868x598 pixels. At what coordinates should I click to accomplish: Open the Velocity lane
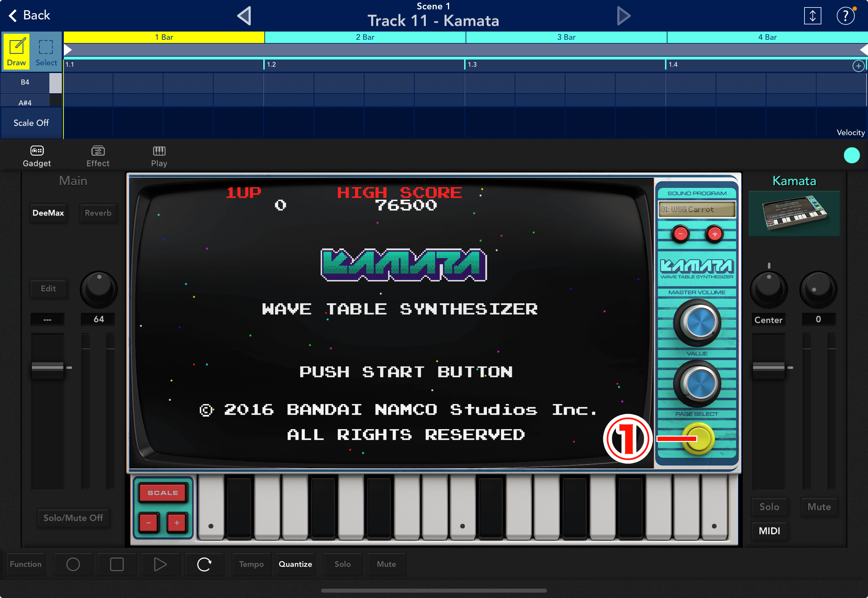tap(850, 133)
